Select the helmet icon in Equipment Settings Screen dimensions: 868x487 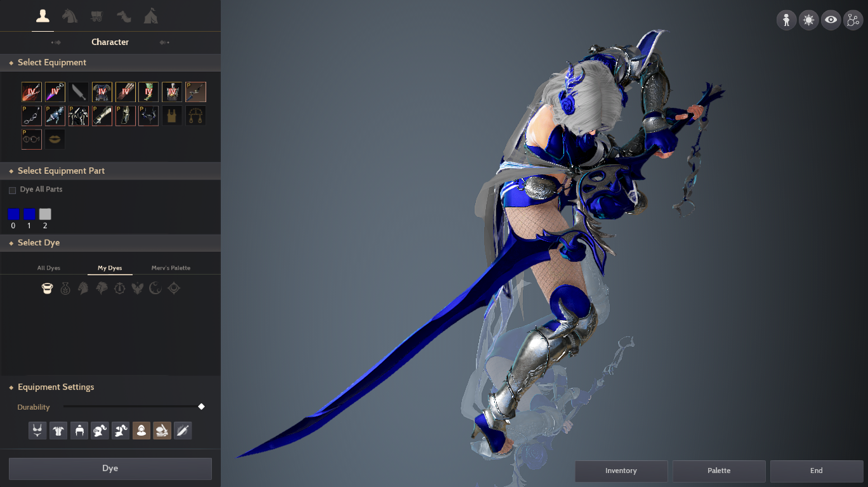[79, 430]
